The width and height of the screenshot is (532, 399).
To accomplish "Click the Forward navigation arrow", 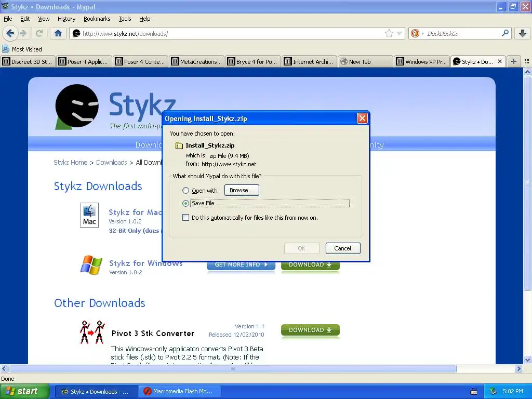I will click(23, 33).
